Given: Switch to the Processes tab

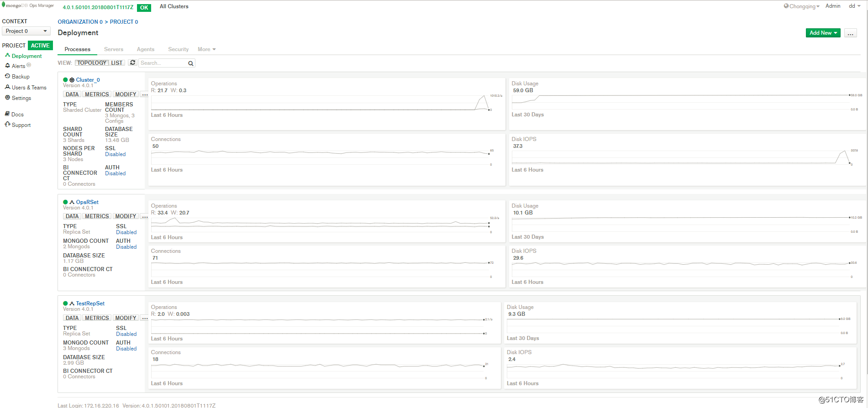Looking at the screenshot, I should point(77,49).
